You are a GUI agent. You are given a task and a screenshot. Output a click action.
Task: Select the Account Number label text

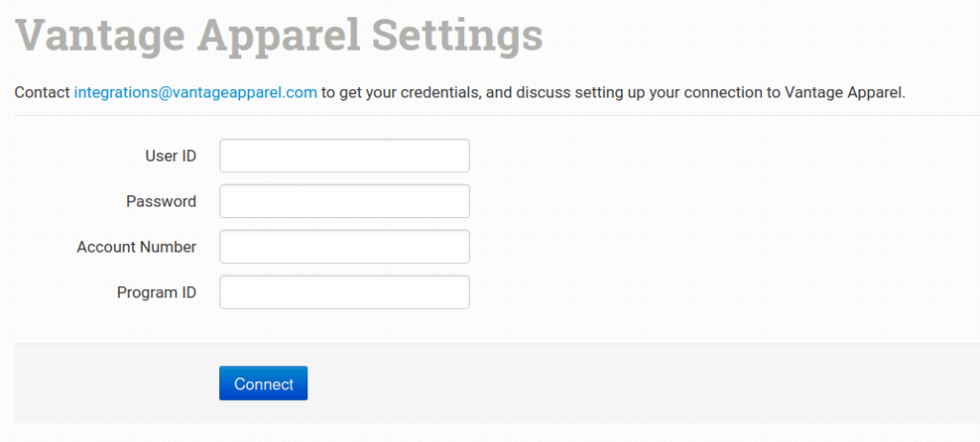[x=137, y=247]
